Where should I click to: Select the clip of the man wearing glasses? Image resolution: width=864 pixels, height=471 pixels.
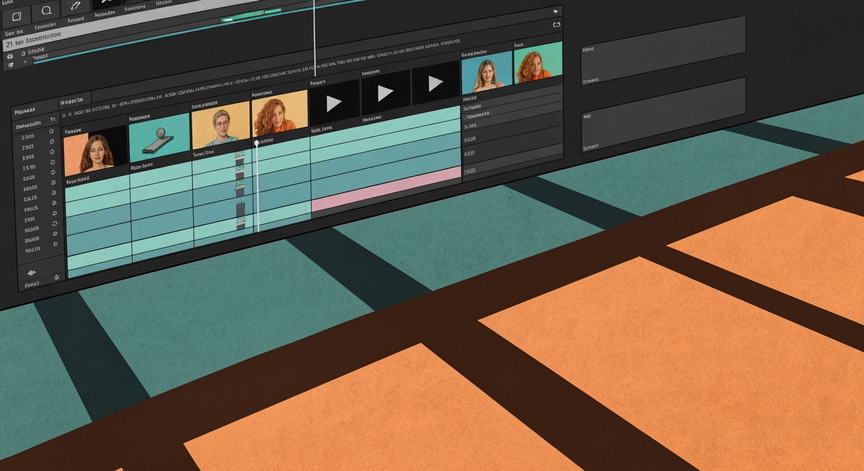pyautogui.click(x=220, y=126)
